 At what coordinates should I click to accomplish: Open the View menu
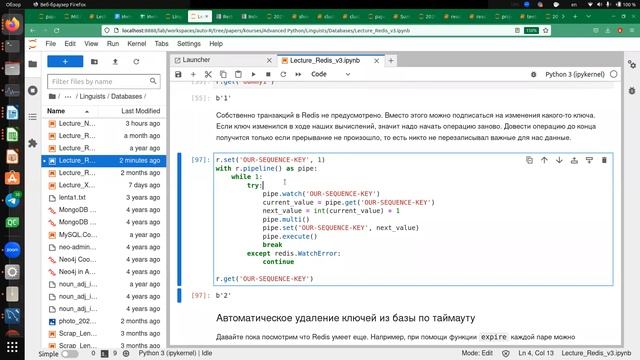(x=91, y=44)
